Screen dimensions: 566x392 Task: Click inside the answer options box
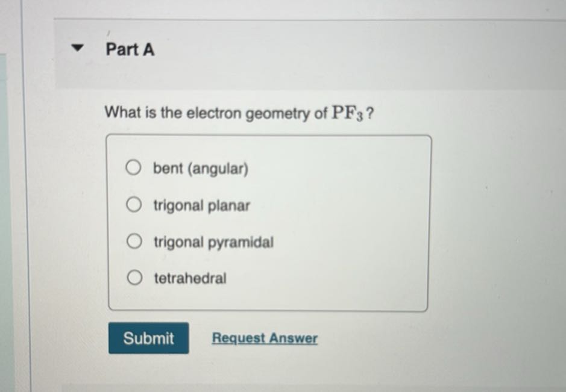click(268, 223)
